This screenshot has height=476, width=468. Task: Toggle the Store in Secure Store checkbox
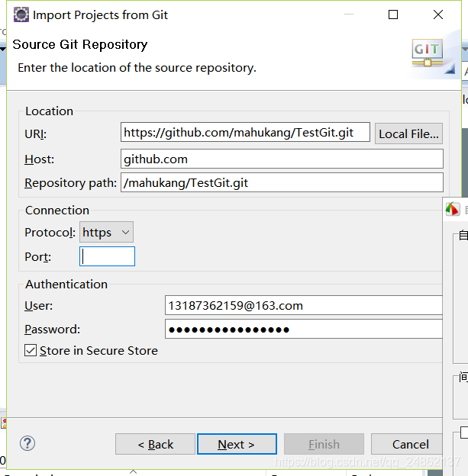[x=31, y=350]
